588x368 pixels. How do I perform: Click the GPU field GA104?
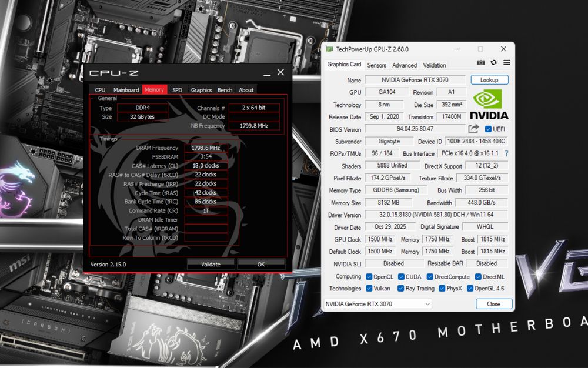(387, 92)
